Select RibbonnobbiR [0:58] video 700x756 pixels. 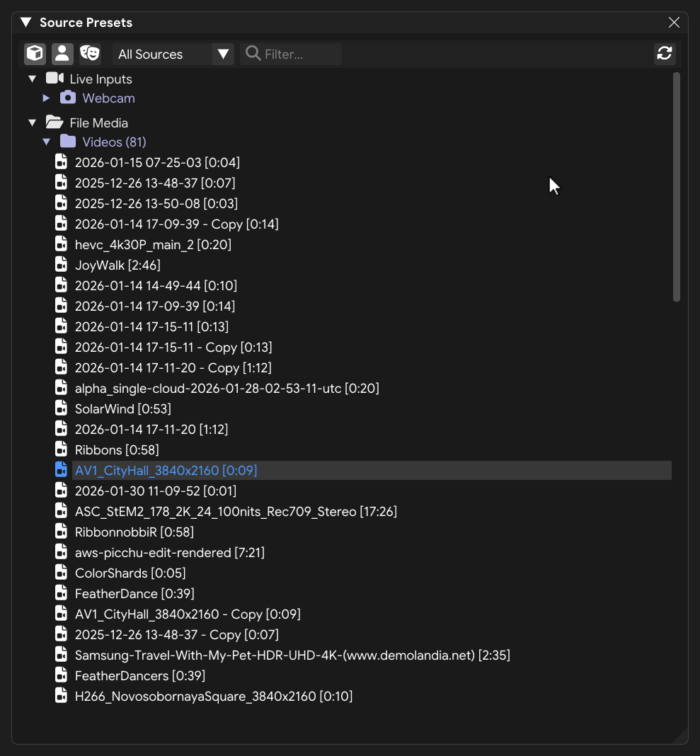pyautogui.click(x=134, y=532)
